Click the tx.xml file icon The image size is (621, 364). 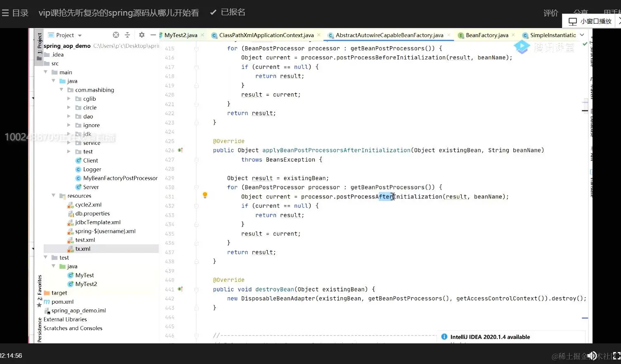coord(71,249)
